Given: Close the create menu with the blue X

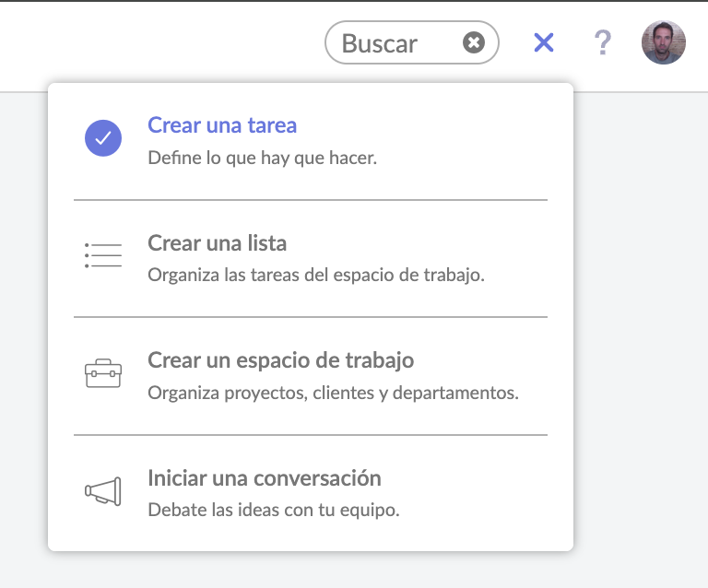Looking at the screenshot, I should coord(544,42).
